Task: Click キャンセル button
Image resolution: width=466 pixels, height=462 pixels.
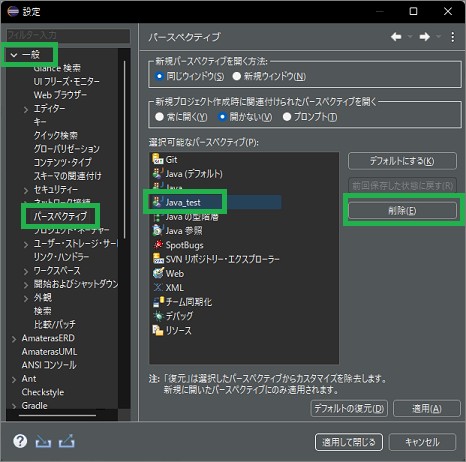Action: pos(422,442)
